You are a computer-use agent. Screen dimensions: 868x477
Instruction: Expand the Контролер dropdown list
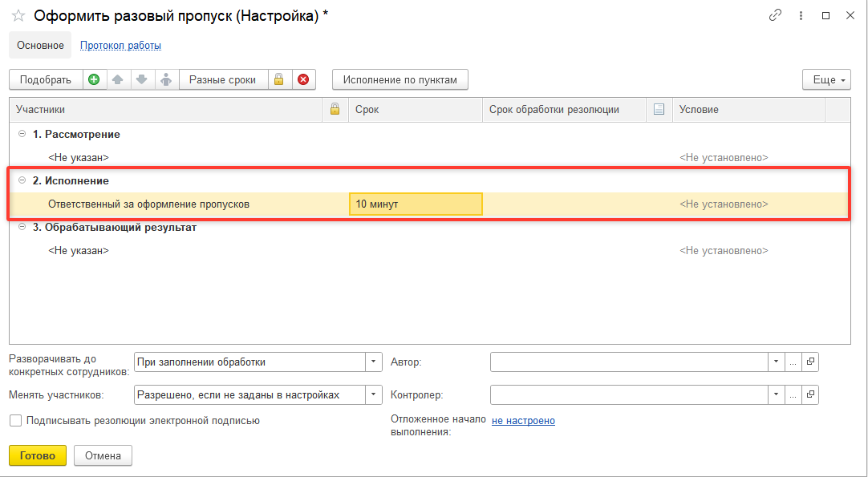coord(776,395)
